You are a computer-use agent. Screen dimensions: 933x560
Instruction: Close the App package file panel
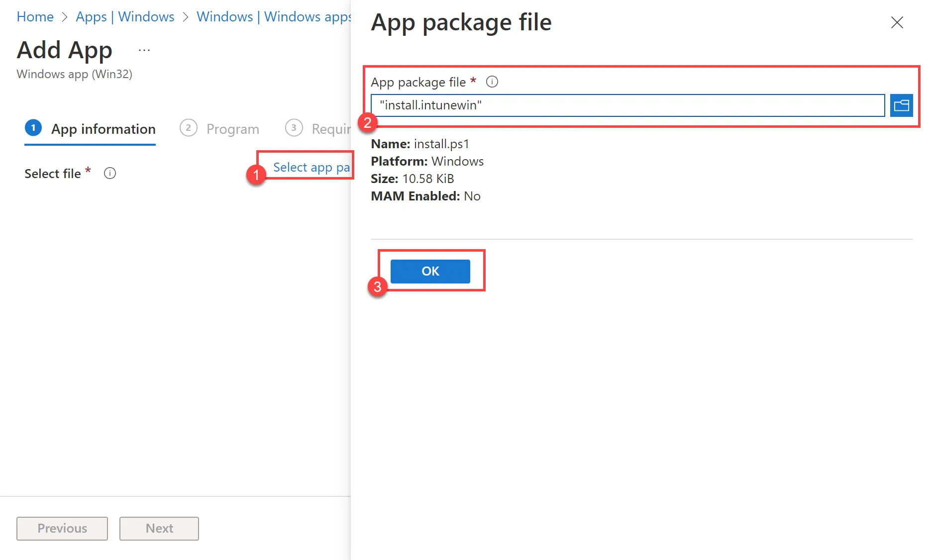[897, 22]
